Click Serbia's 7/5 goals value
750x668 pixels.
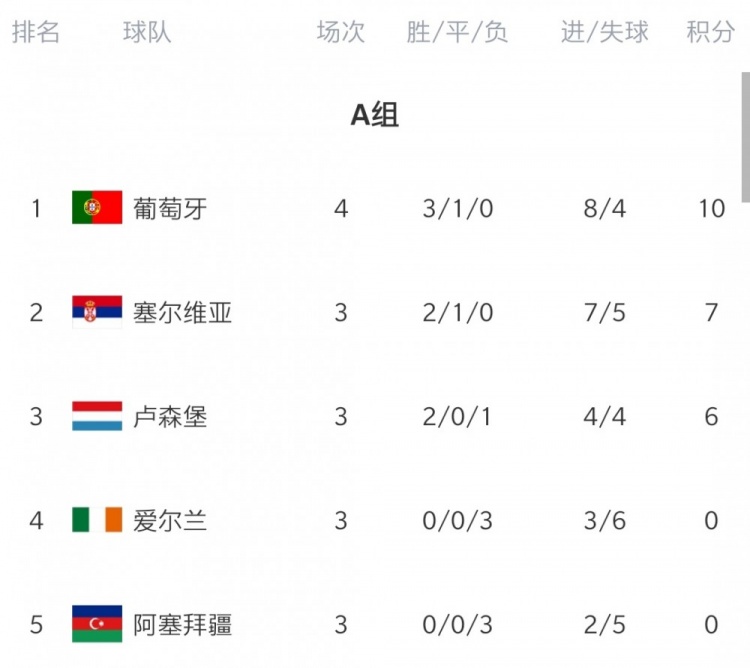click(605, 313)
